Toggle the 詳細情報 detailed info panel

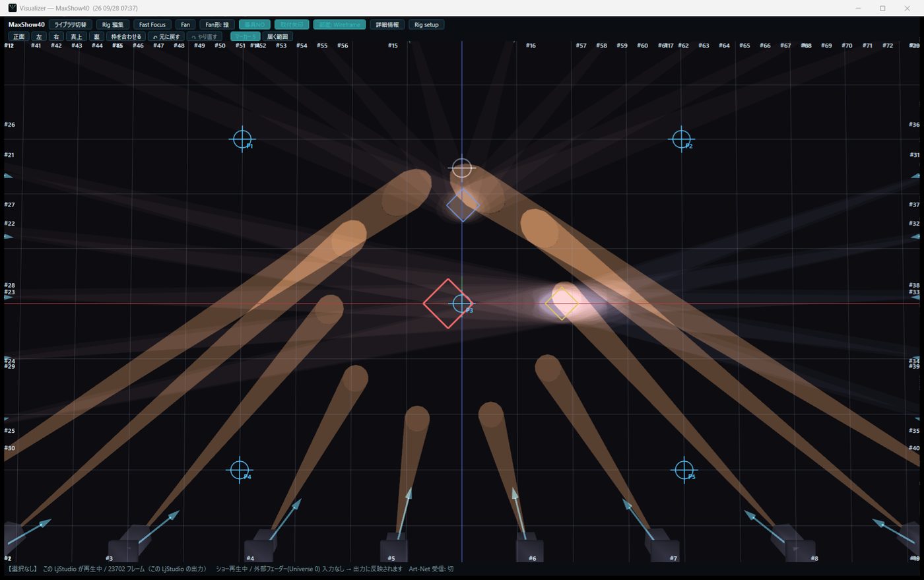pos(387,24)
